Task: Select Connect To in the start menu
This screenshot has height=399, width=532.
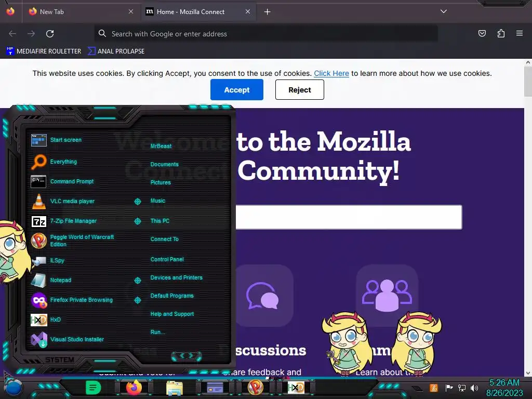Action: [164, 239]
